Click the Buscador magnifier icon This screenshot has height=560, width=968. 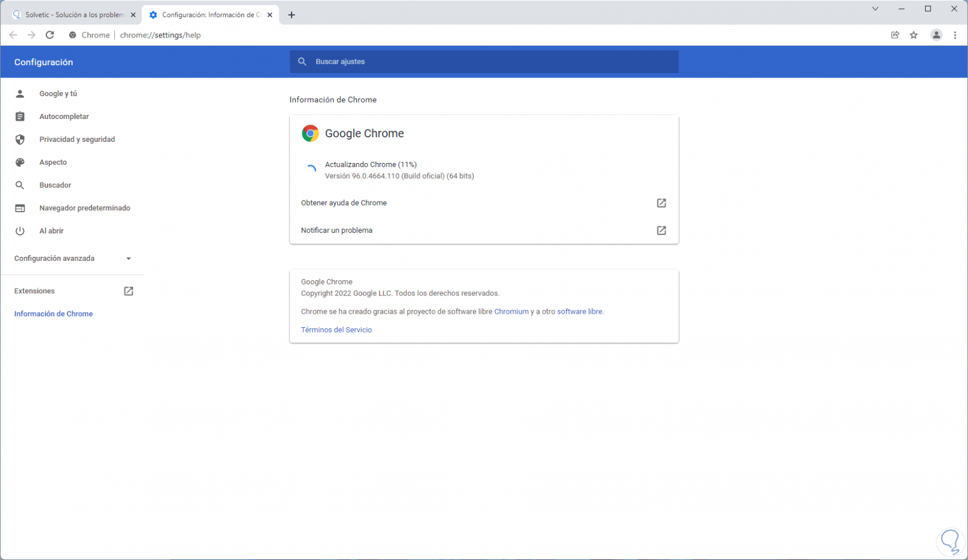pos(20,185)
